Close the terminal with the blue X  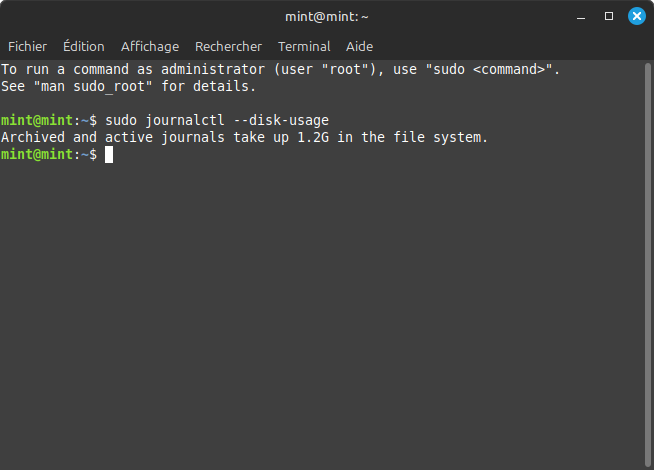pos(636,16)
